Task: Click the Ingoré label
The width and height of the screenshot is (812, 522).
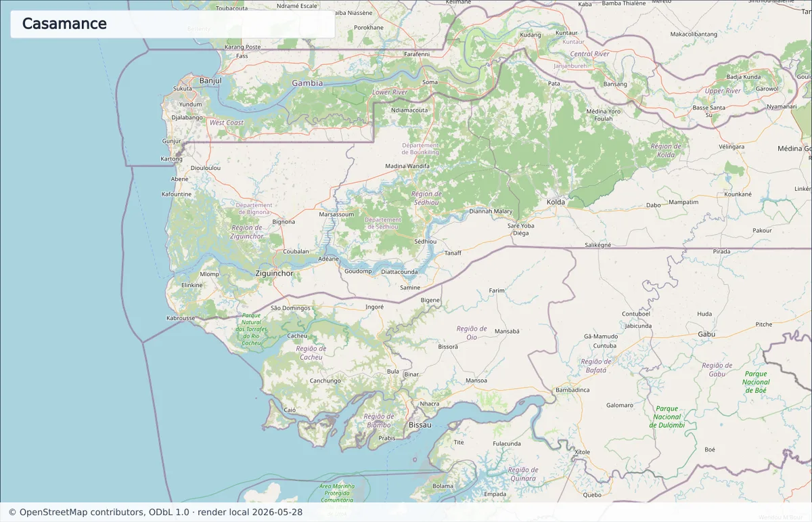Action: 375,306
